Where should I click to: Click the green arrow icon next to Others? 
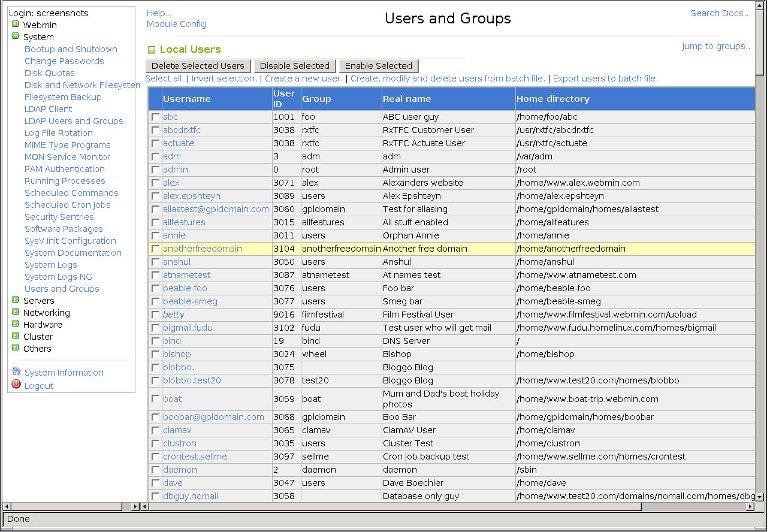[x=16, y=348]
